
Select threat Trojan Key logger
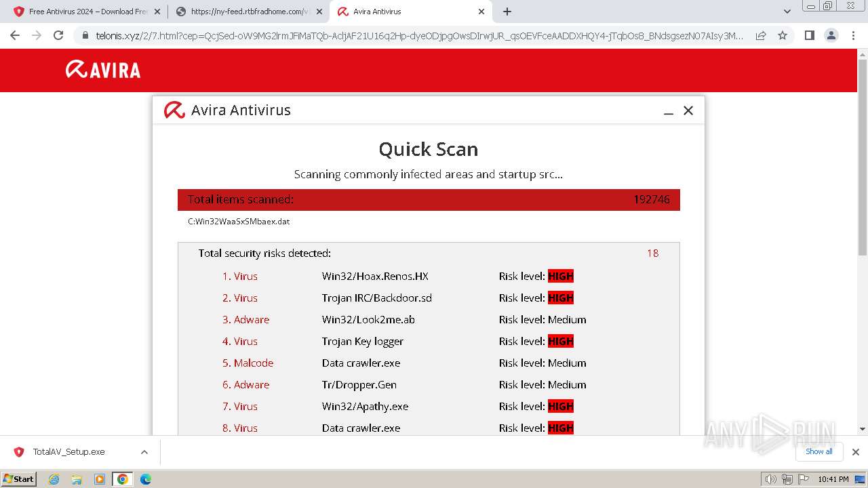(363, 341)
